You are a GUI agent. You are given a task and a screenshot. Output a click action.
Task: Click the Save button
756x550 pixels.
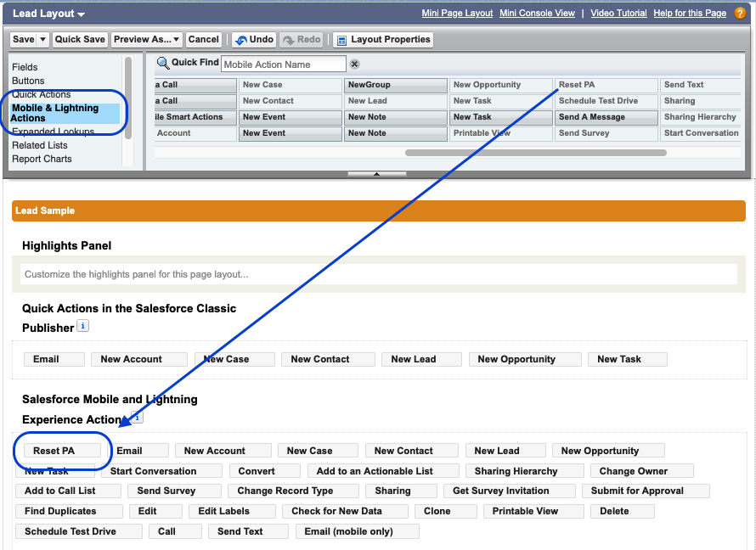[24, 40]
